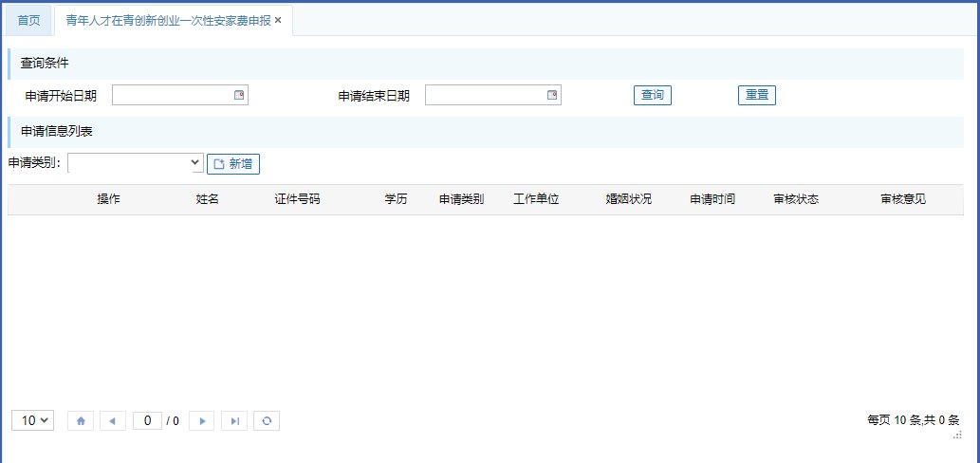Click the 操作 column header
The height and width of the screenshot is (463, 980).
[x=109, y=199]
